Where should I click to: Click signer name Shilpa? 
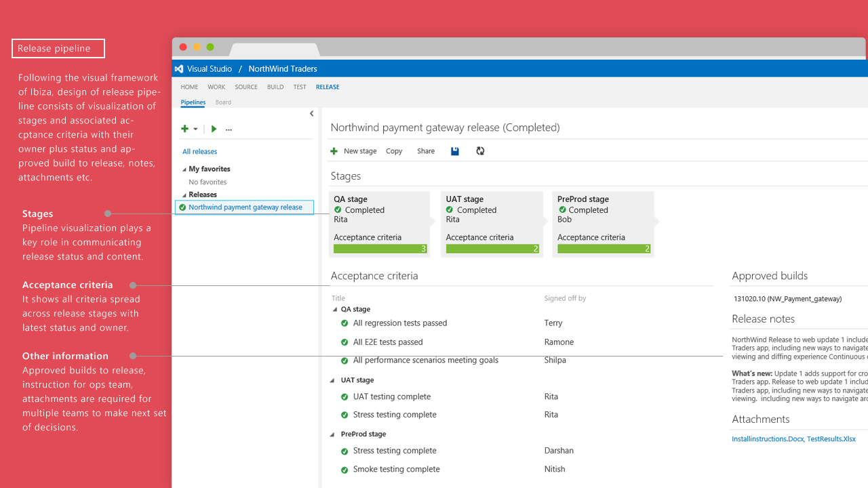tap(555, 361)
